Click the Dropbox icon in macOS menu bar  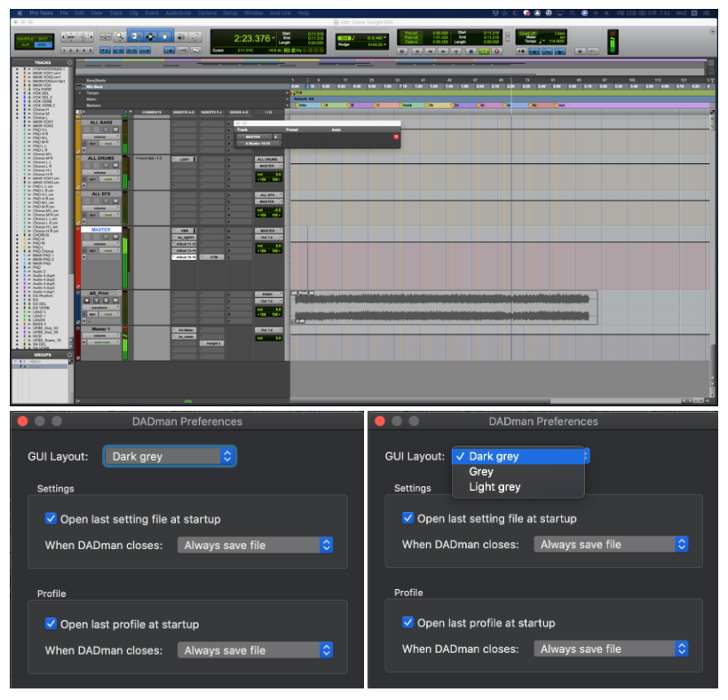coord(495,13)
